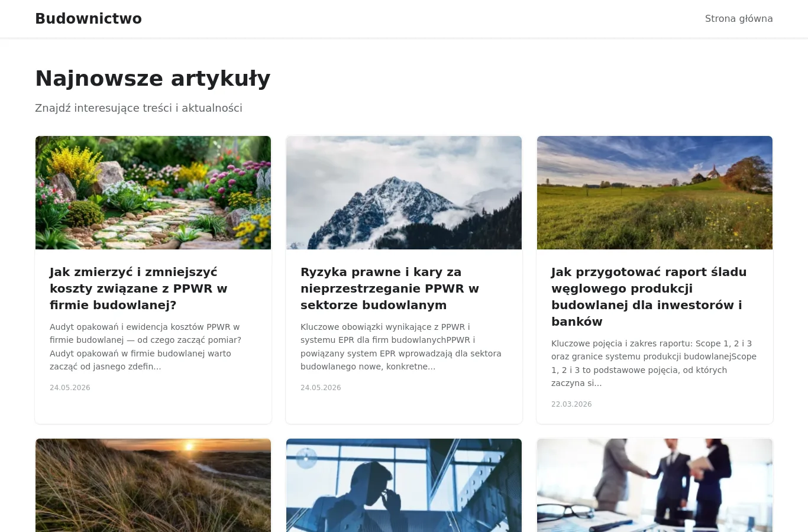Open article 'Ryzyka prawne i kary' title
Image resolution: width=808 pixels, height=532 pixels.
(390, 288)
